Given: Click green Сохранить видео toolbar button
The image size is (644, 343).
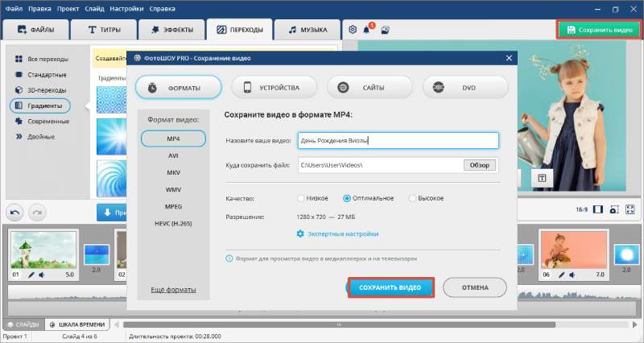Looking at the screenshot, I should 599,30.
